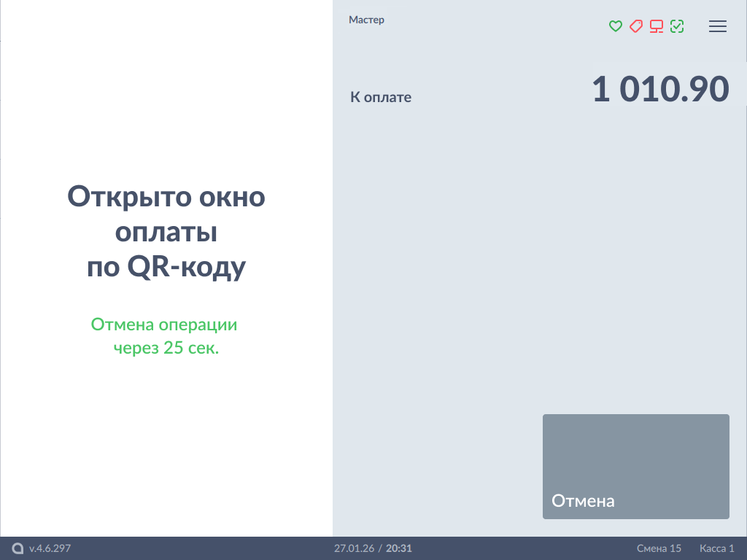Viewport: 747px width, 560px height.
Task: Click the green scan checkmark status icon
Action: click(x=677, y=26)
